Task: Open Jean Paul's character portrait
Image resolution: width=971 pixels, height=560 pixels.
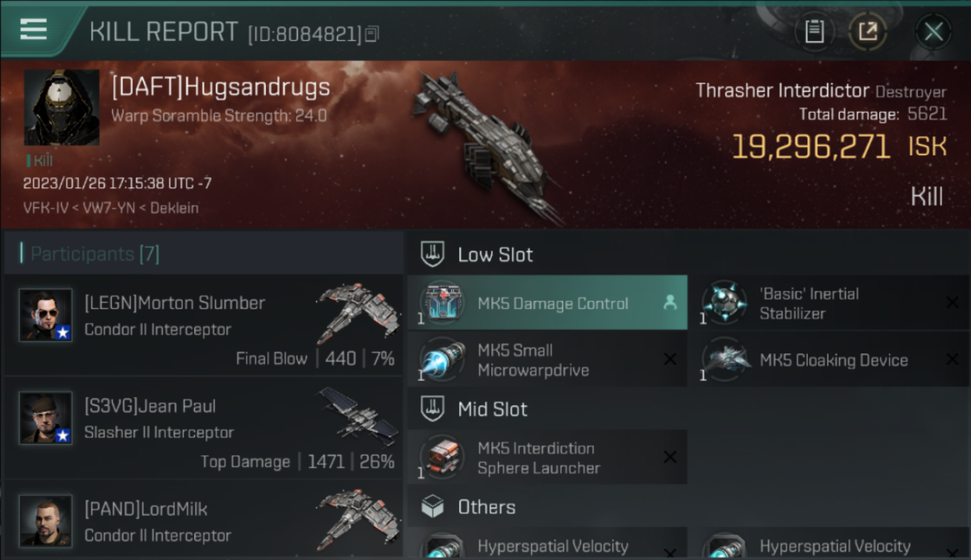Action: pos(46,417)
